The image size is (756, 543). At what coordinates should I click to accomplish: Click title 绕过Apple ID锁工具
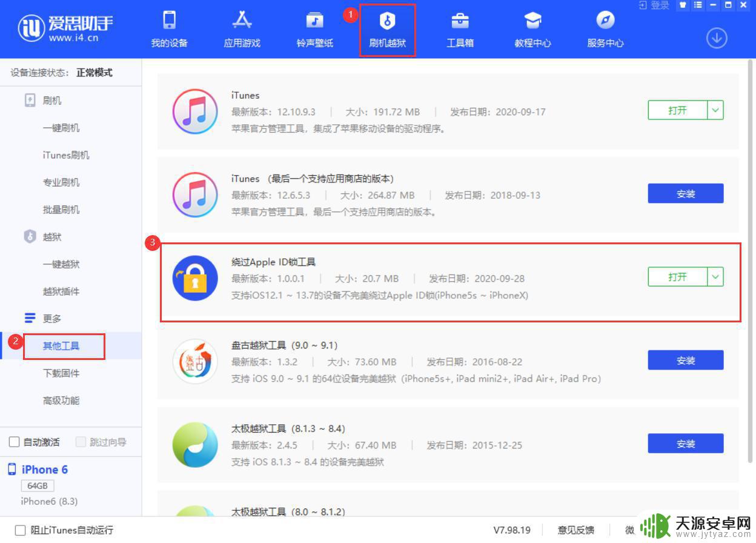[274, 262]
